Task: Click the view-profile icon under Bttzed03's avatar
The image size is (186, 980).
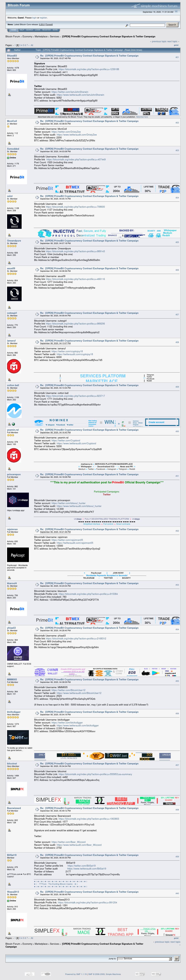Action: [x=9, y=95]
